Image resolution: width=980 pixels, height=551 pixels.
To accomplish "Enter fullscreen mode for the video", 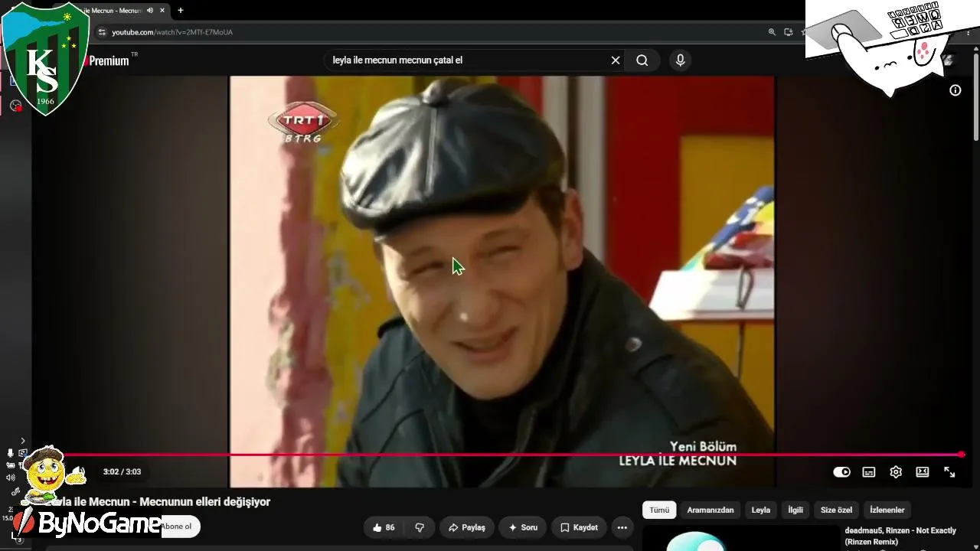I will click(949, 472).
